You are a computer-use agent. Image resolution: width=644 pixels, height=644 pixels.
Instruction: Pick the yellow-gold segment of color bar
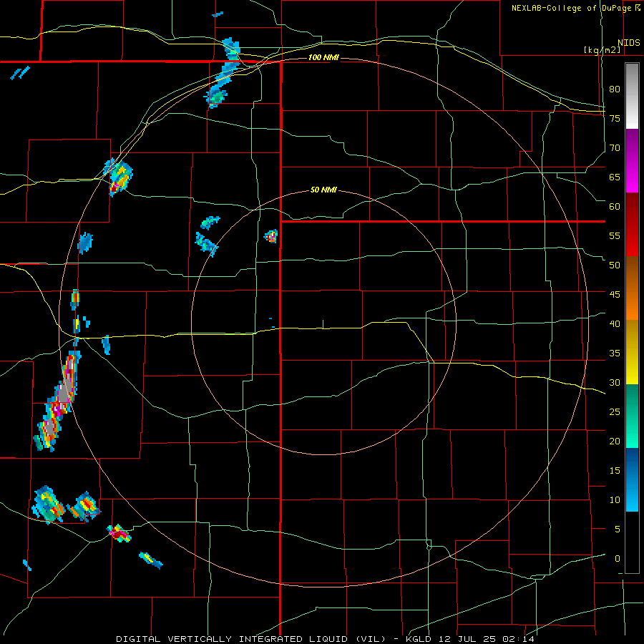[x=632, y=352]
